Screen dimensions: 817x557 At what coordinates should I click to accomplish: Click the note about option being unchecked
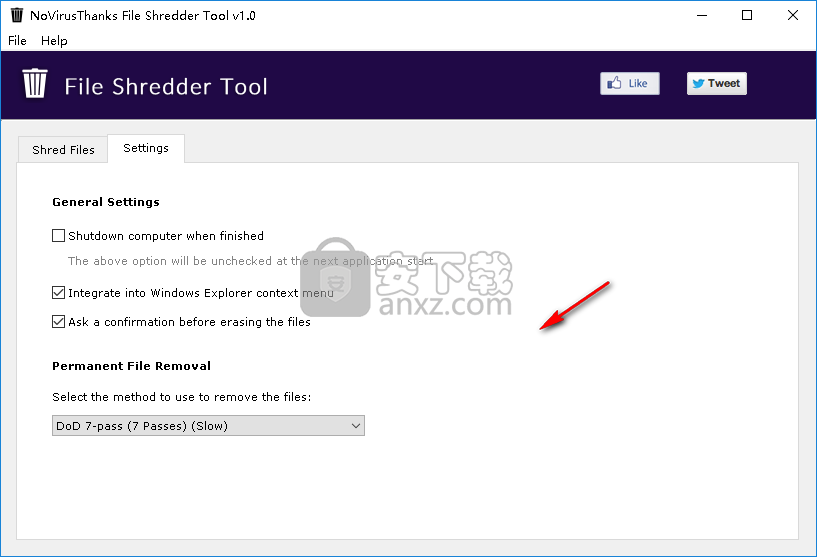tap(250, 261)
